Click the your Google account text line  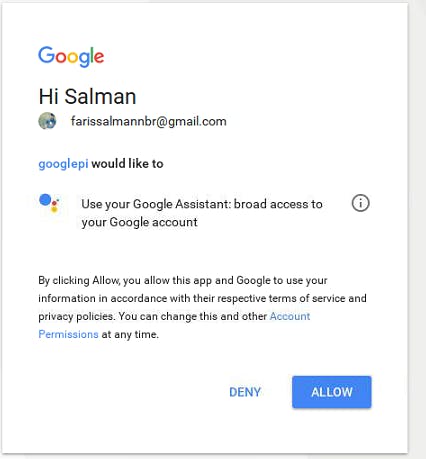pos(139,222)
